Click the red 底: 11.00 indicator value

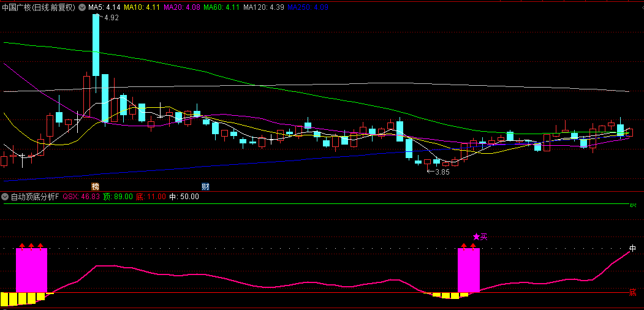click(151, 197)
